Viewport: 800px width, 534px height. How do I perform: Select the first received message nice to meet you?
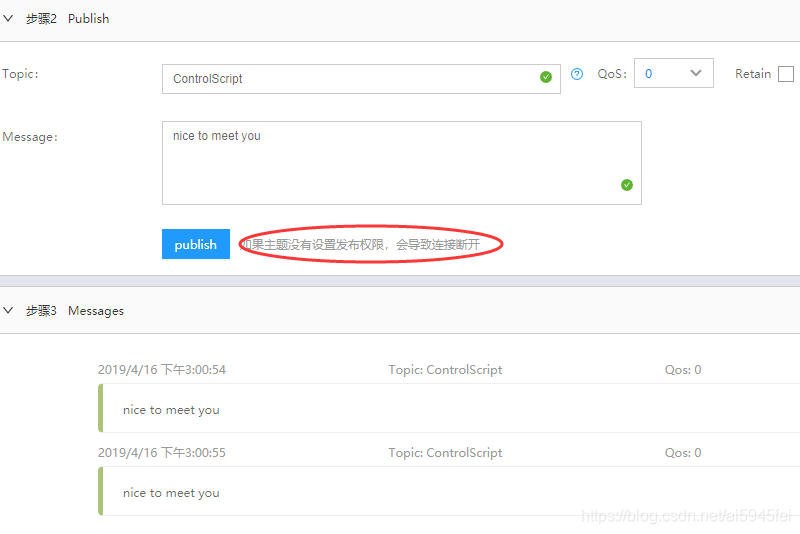click(449, 408)
